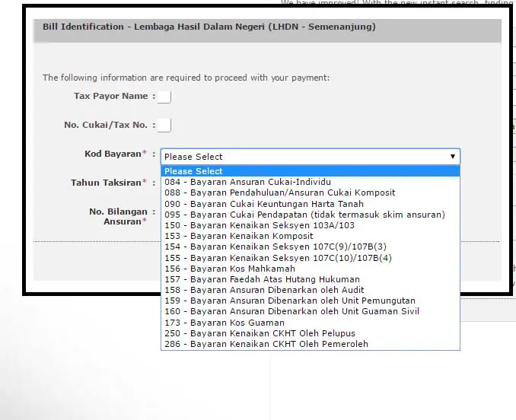516x420 pixels.
Task: Click the No. Cukai/Tax No. field
Action: [164, 126]
